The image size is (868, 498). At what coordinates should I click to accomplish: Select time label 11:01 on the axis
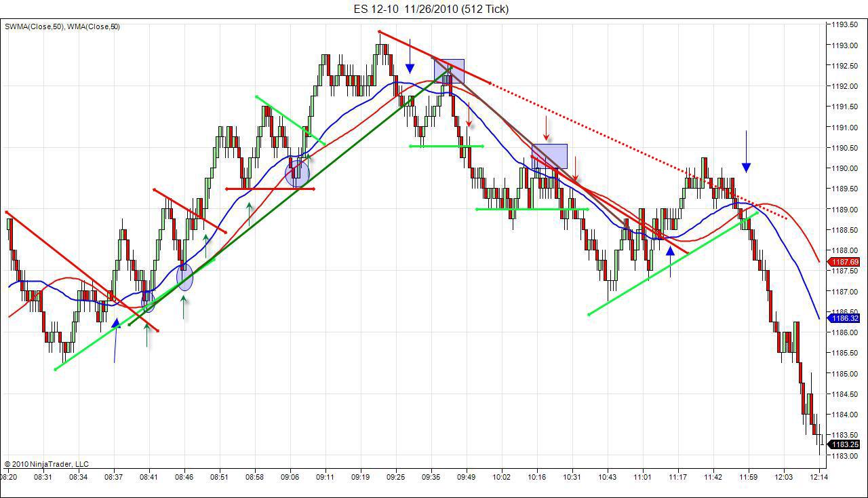pos(643,477)
